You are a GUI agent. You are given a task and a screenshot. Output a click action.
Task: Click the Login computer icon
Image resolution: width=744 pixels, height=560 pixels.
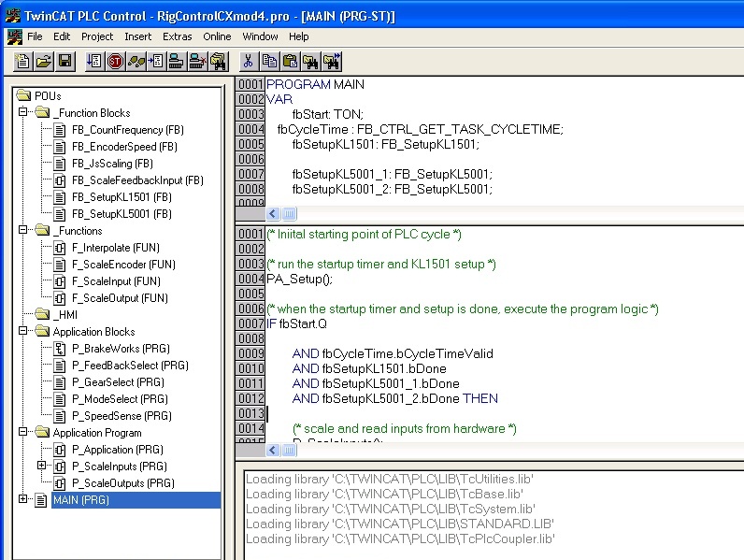(177, 62)
